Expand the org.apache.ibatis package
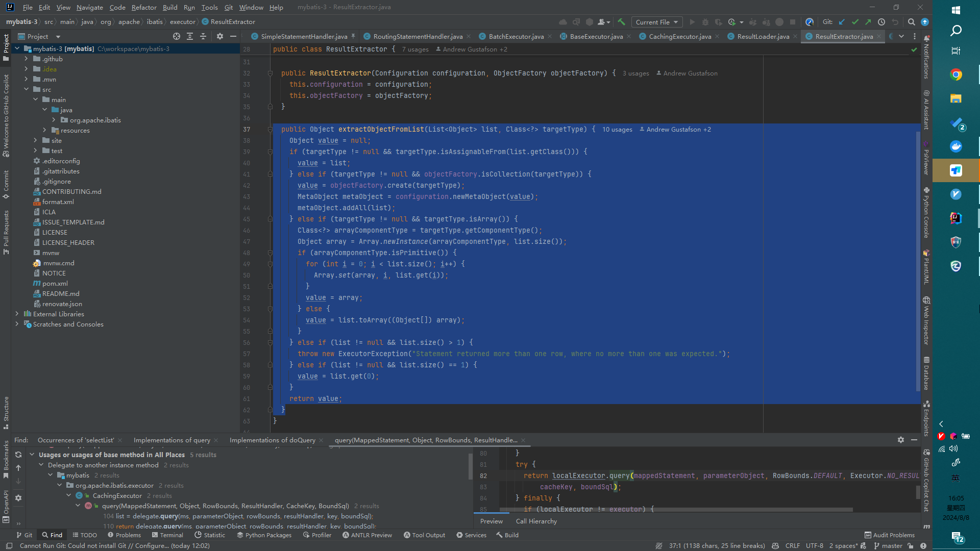Image resolution: width=980 pixels, height=551 pixels. point(54,120)
